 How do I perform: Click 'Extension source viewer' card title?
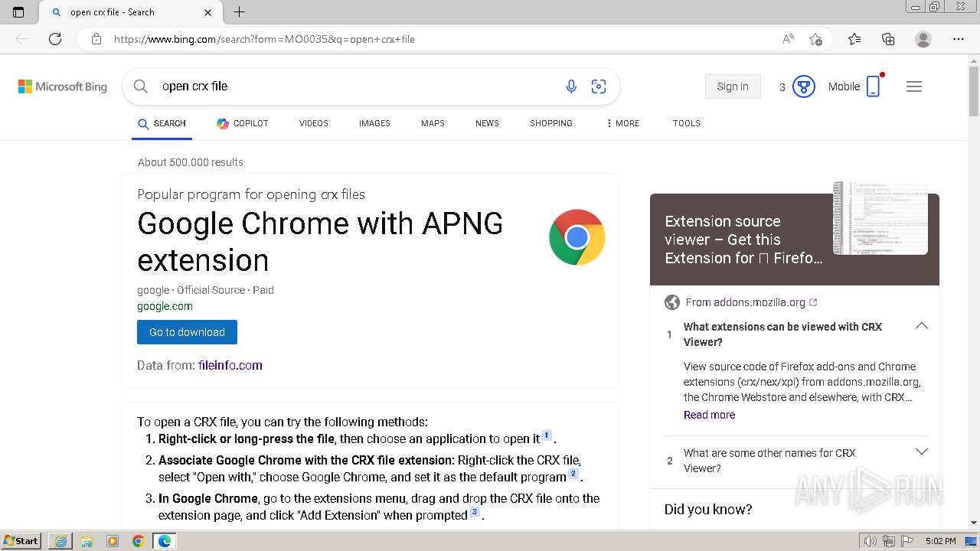tap(743, 240)
